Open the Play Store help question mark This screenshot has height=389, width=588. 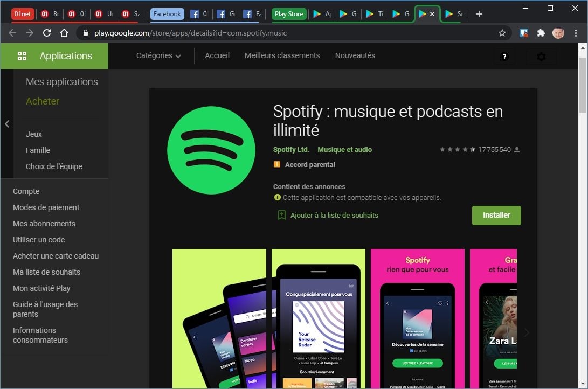coord(504,57)
